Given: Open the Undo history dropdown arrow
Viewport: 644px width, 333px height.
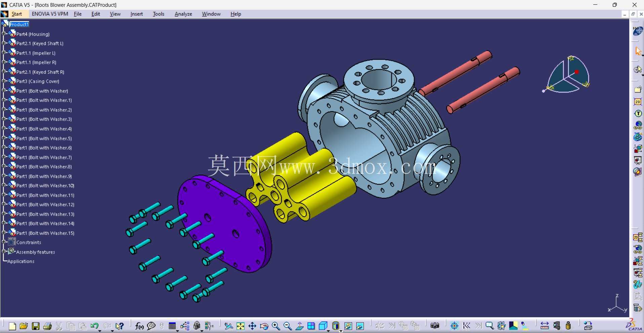Looking at the screenshot, I should click(x=100, y=331).
